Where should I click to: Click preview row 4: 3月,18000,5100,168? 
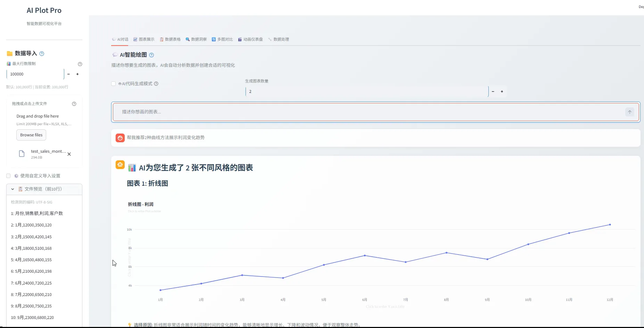click(31, 248)
